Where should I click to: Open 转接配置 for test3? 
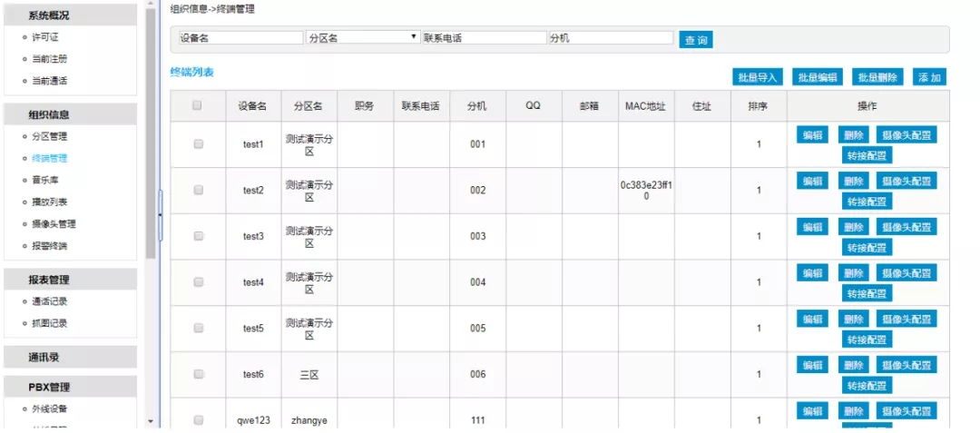click(x=867, y=247)
